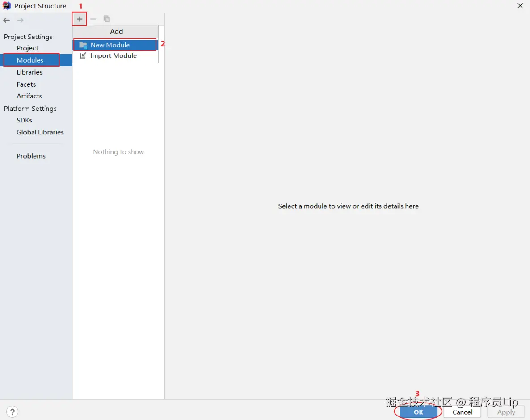Screen dimensions: 530x420
Task: Open the Project settings page
Action: click(27, 48)
